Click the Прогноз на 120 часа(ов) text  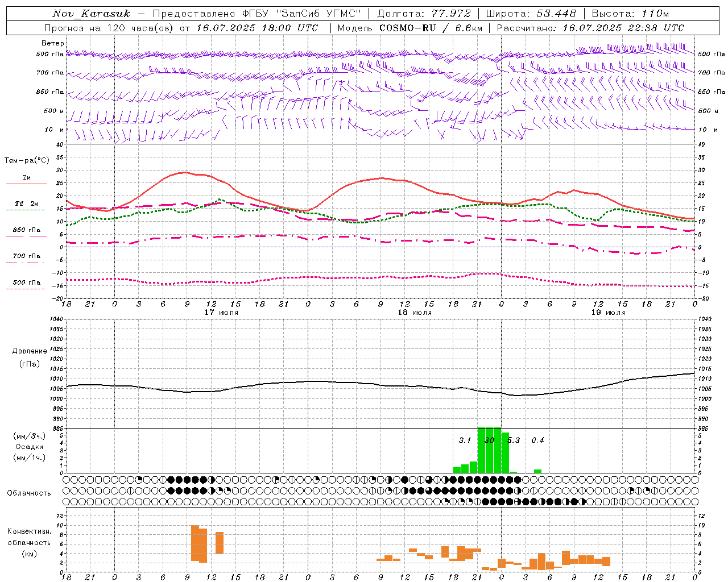[109, 28]
